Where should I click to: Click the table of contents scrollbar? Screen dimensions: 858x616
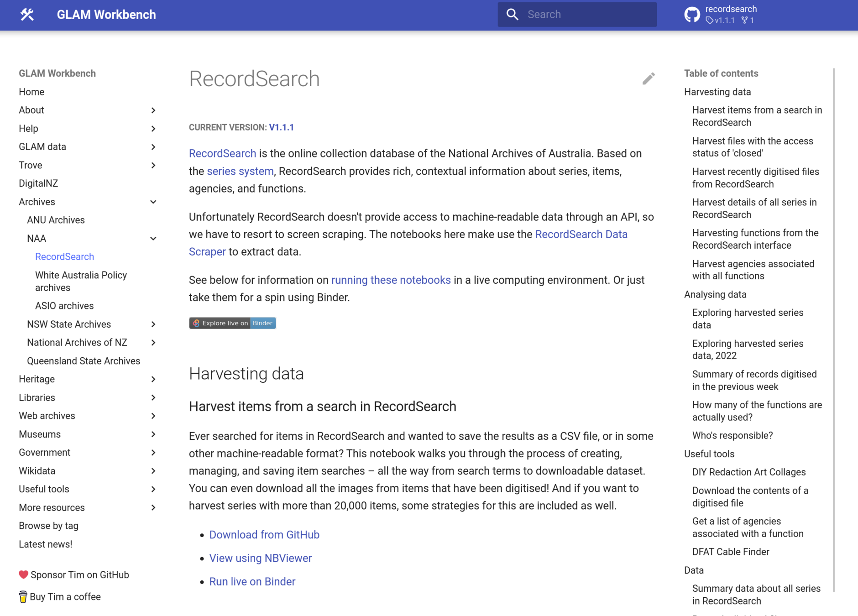pos(834,330)
